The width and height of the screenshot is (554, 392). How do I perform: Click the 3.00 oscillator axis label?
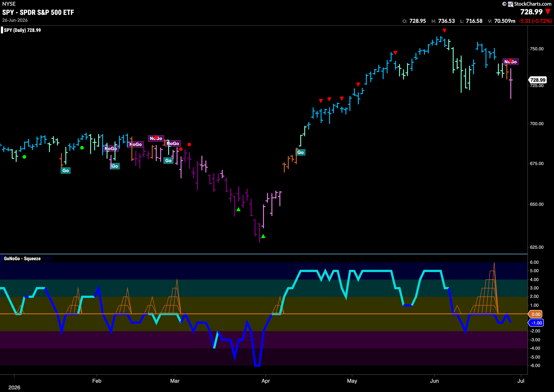534,288
